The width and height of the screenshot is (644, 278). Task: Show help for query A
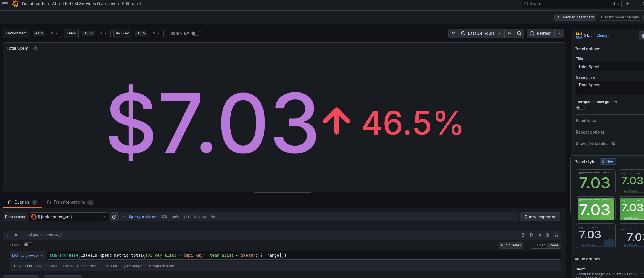point(523,235)
